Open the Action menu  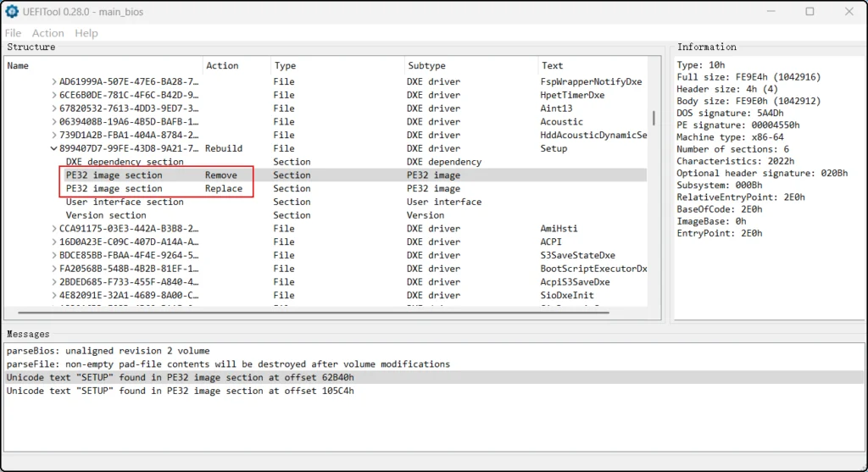pyautogui.click(x=48, y=33)
